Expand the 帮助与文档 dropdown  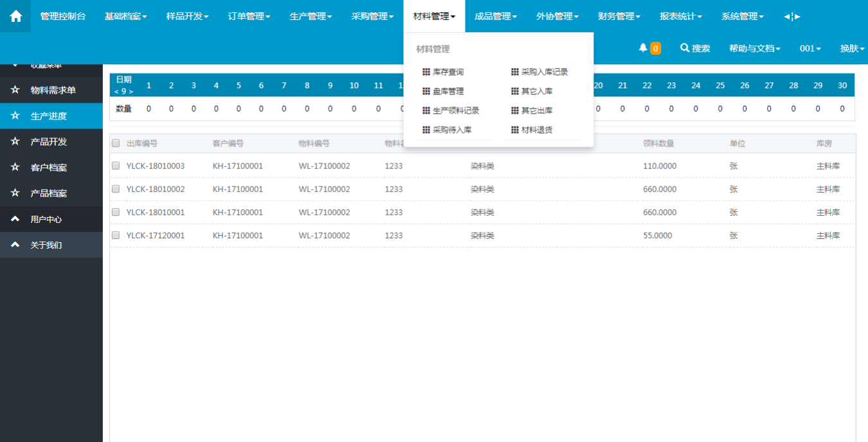tap(754, 48)
